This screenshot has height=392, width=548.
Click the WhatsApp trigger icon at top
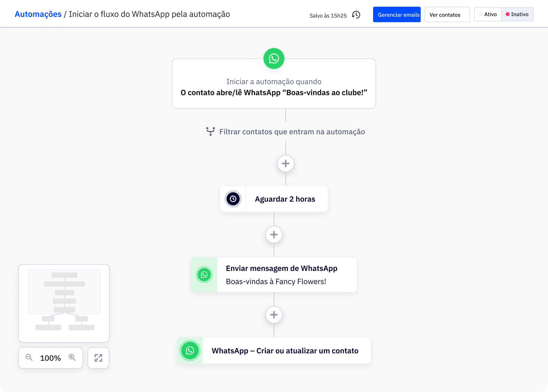coord(274,58)
